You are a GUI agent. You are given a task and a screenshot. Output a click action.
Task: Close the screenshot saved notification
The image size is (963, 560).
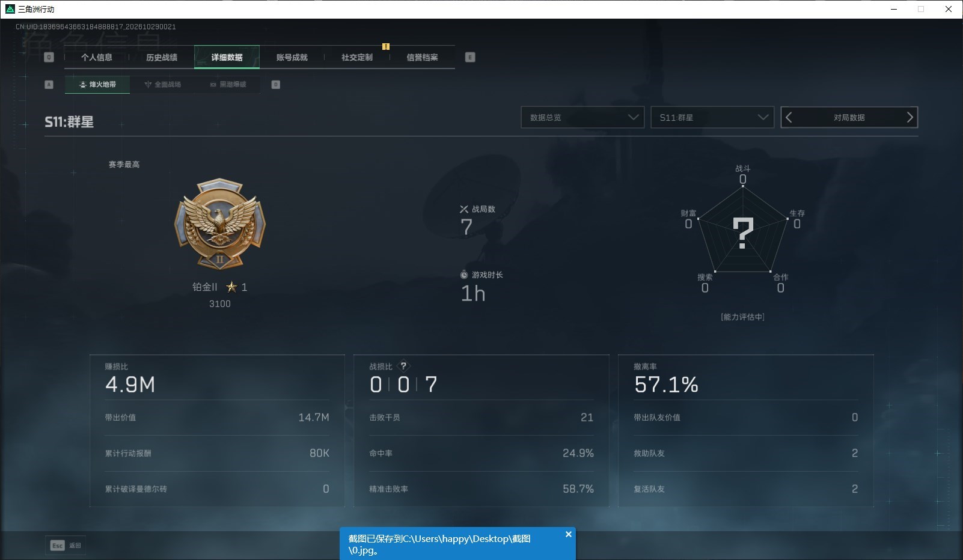pyautogui.click(x=569, y=534)
